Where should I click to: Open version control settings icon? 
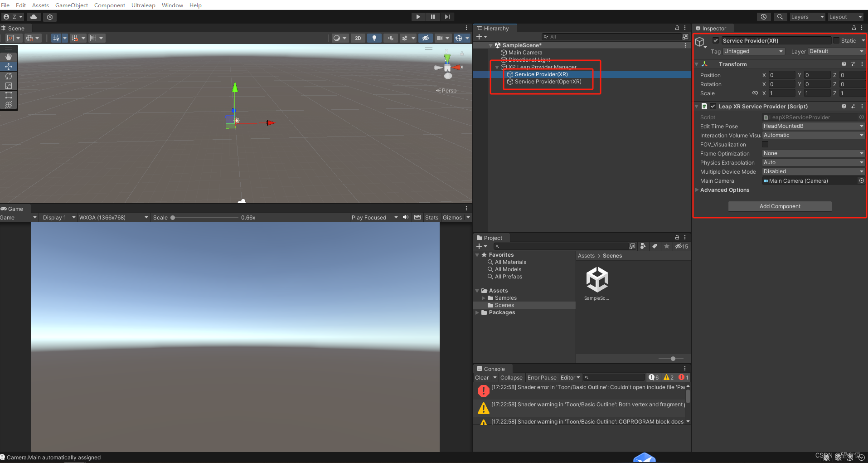point(50,17)
